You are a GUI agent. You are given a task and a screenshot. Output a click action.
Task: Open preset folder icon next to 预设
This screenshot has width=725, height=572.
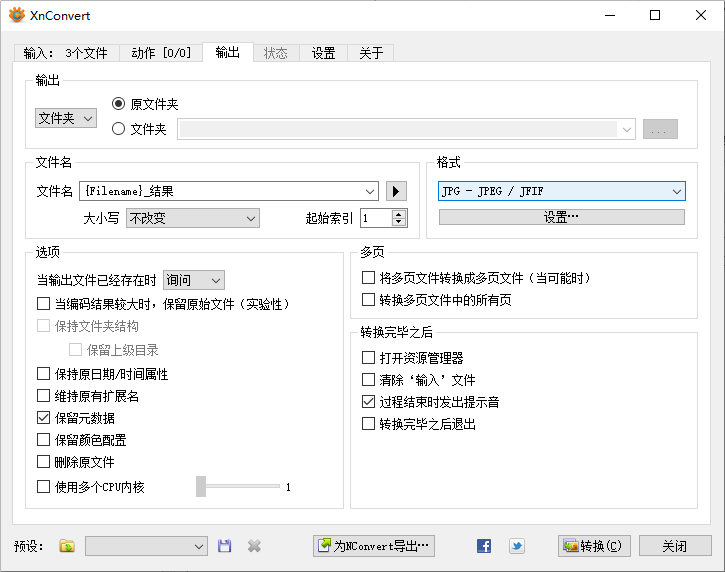[67, 546]
